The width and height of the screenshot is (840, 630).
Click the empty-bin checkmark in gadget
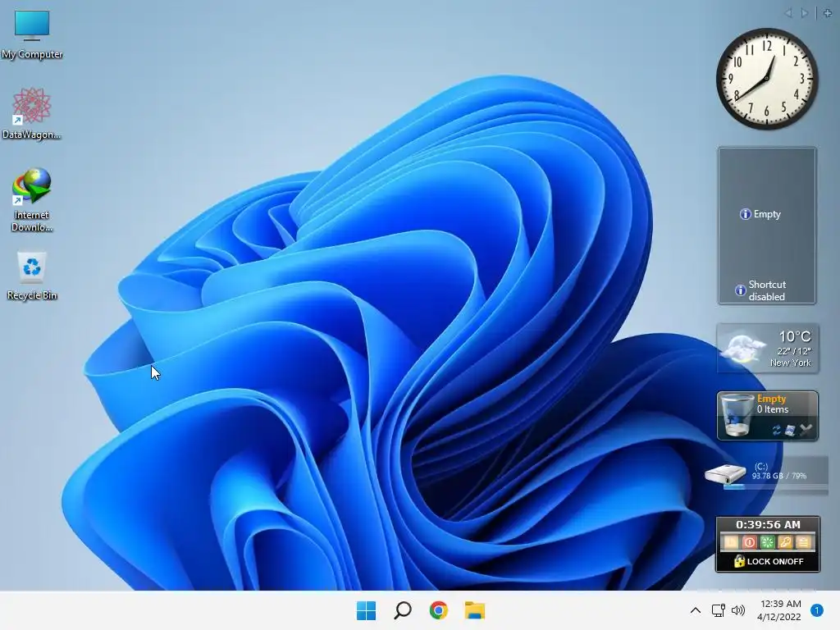click(x=806, y=429)
